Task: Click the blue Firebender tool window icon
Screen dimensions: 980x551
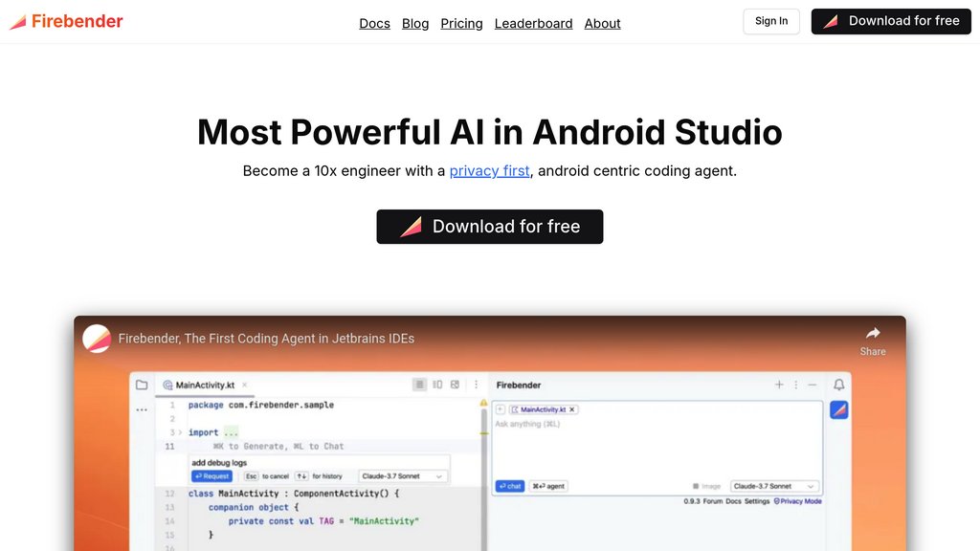Action: (838, 409)
